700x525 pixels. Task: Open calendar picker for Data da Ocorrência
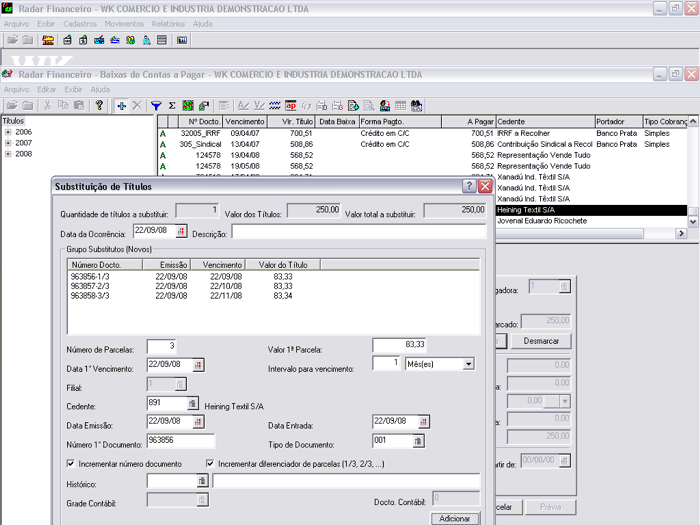point(182,231)
